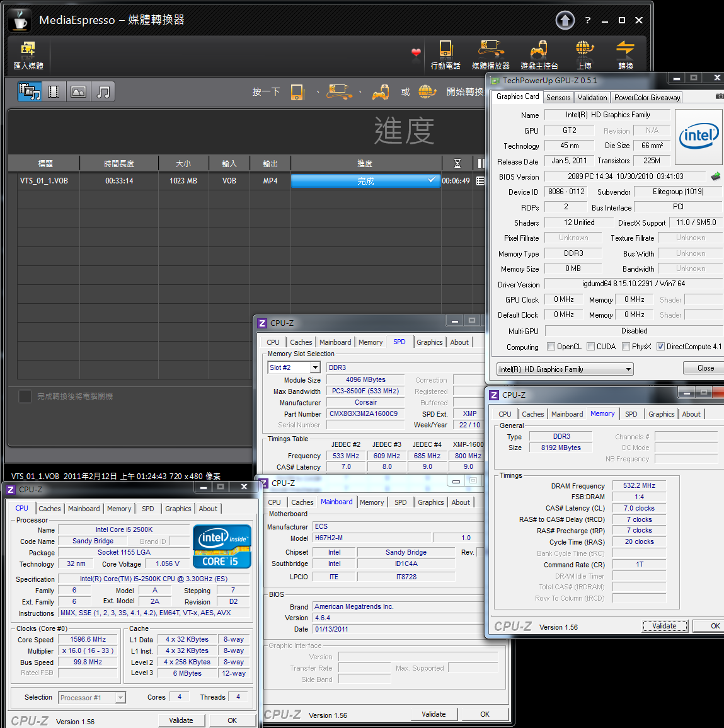Filter media list by music note icon

[x=103, y=92]
